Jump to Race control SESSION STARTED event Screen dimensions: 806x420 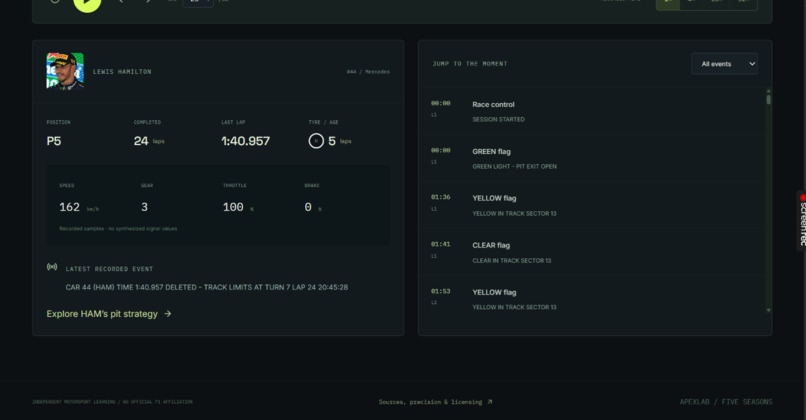(593, 111)
